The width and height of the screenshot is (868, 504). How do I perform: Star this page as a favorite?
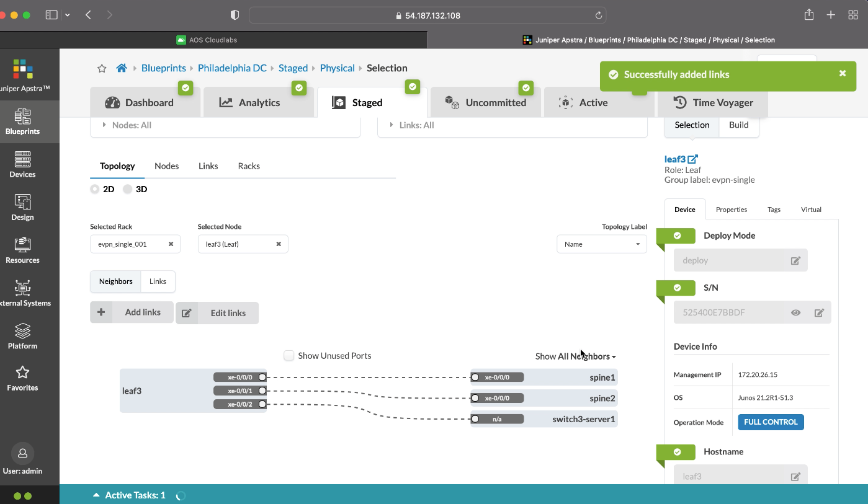coord(102,68)
